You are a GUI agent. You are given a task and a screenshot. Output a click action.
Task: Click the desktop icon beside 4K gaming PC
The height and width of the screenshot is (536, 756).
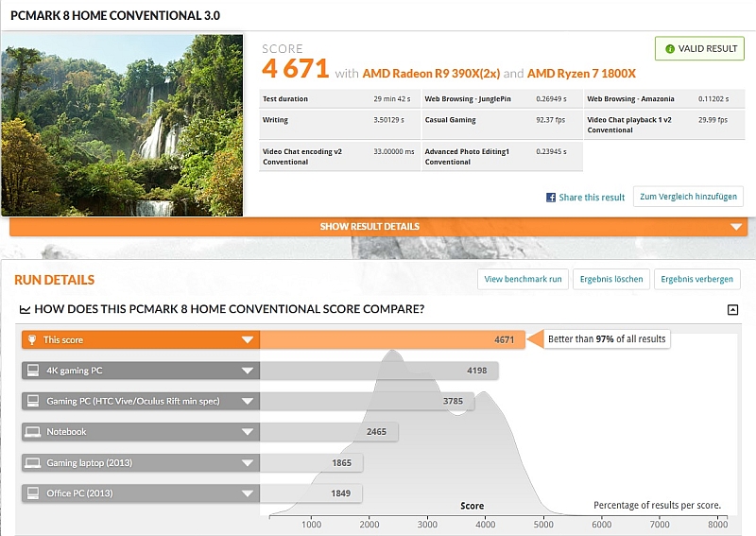coord(33,371)
